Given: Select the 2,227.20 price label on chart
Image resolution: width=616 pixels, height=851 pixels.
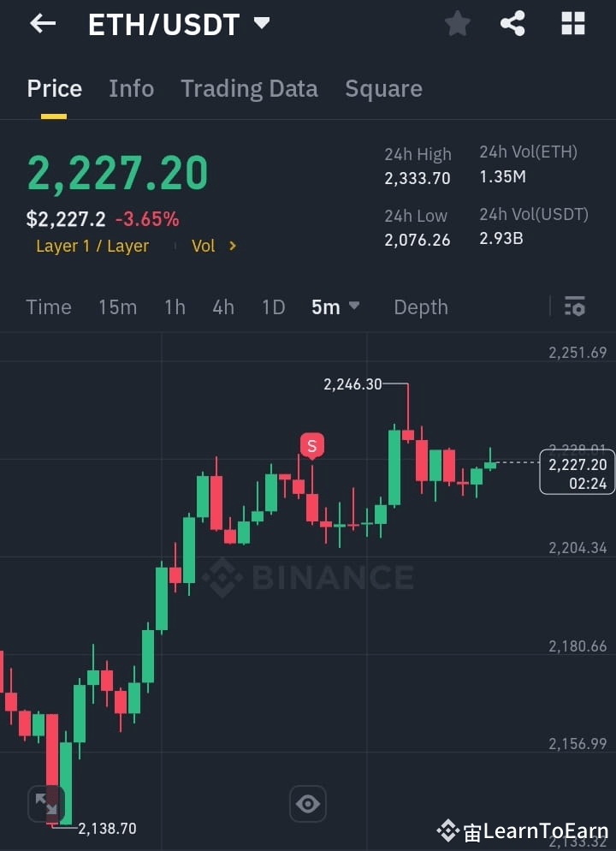Looking at the screenshot, I should 577,472.
